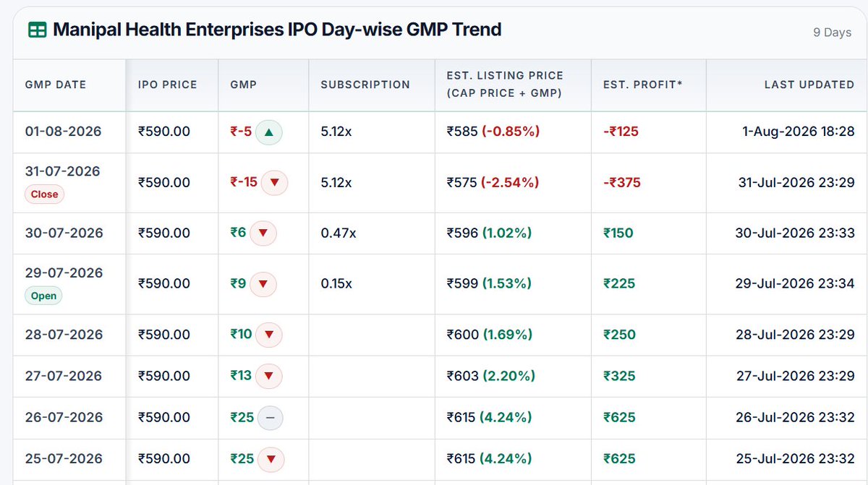
Task: Click the ₹600 (1.69%) listing price
Action: click(490, 335)
